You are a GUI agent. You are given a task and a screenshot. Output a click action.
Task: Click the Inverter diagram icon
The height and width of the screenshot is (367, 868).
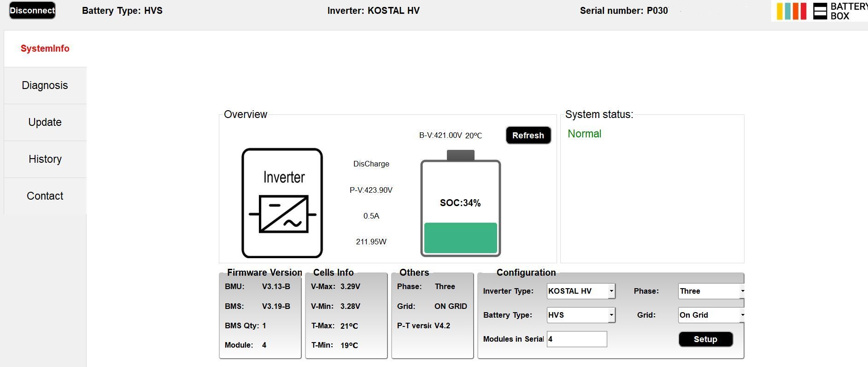[282, 203]
